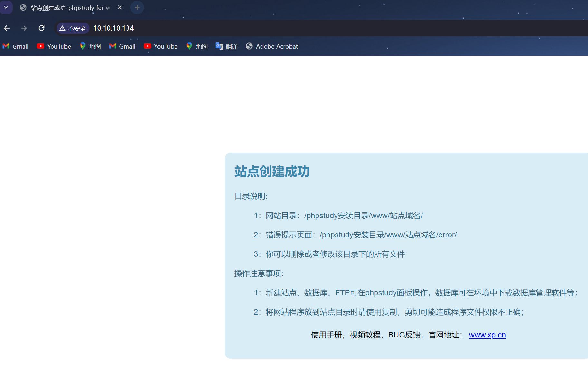Click the browser back arrow button
This screenshot has width=588, height=369.
click(7, 28)
